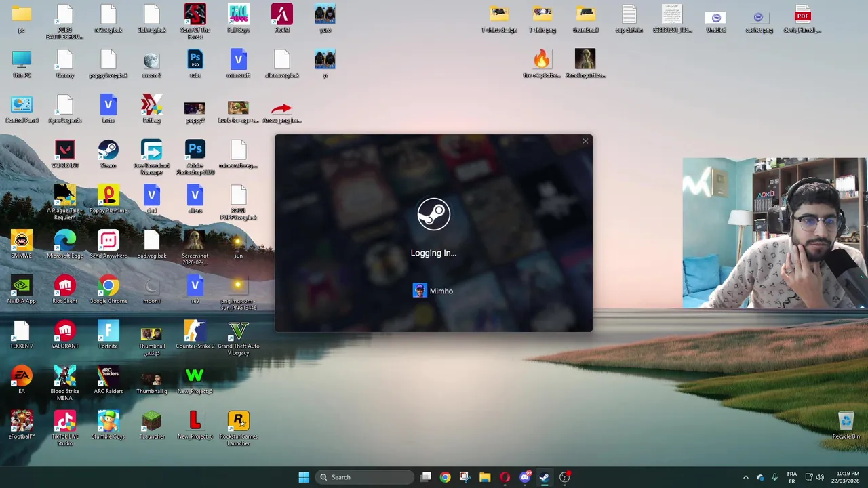
Task: Select the desktop PDF file icon
Action: click(x=802, y=19)
